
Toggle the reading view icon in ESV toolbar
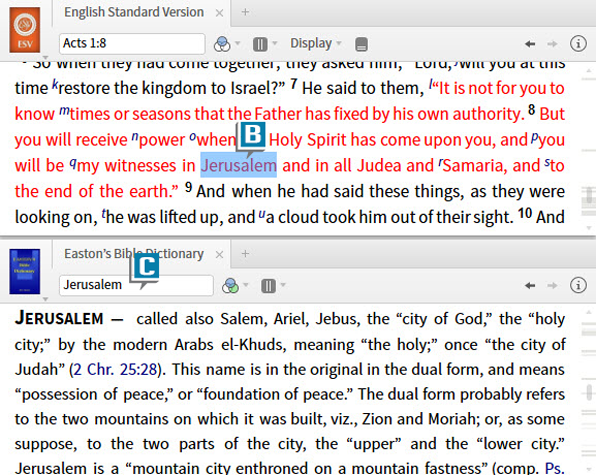click(x=361, y=44)
